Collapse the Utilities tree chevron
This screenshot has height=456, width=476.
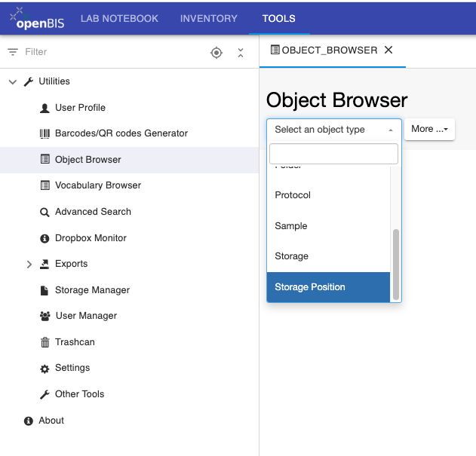12,81
